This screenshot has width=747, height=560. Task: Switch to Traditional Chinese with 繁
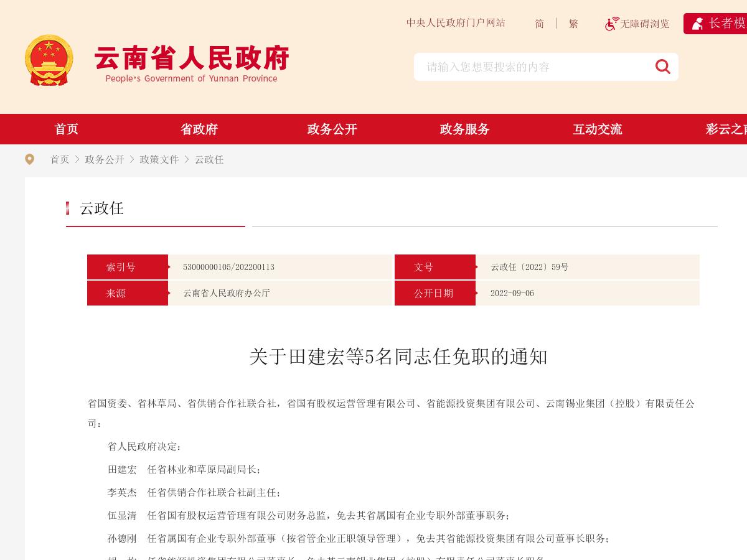tap(573, 24)
